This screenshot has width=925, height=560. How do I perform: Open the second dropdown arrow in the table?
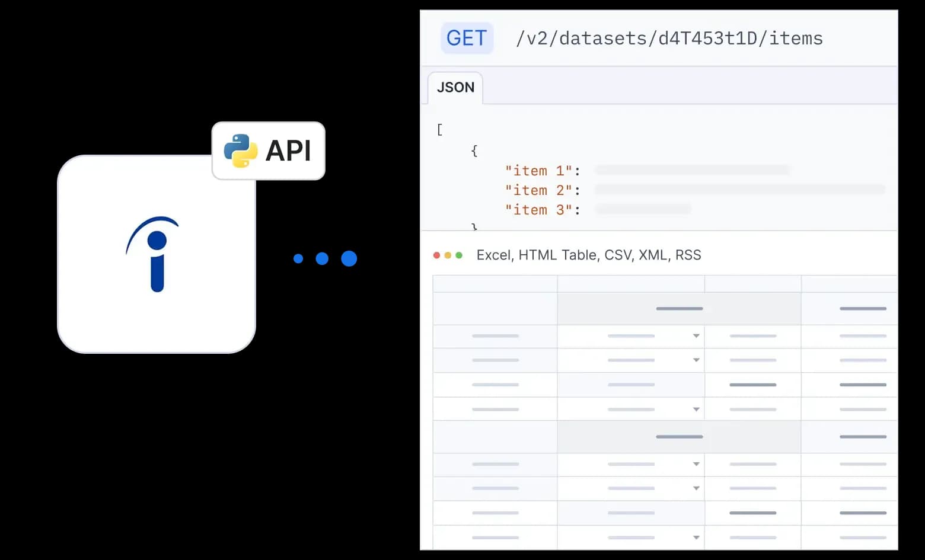pyautogui.click(x=696, y=360)
